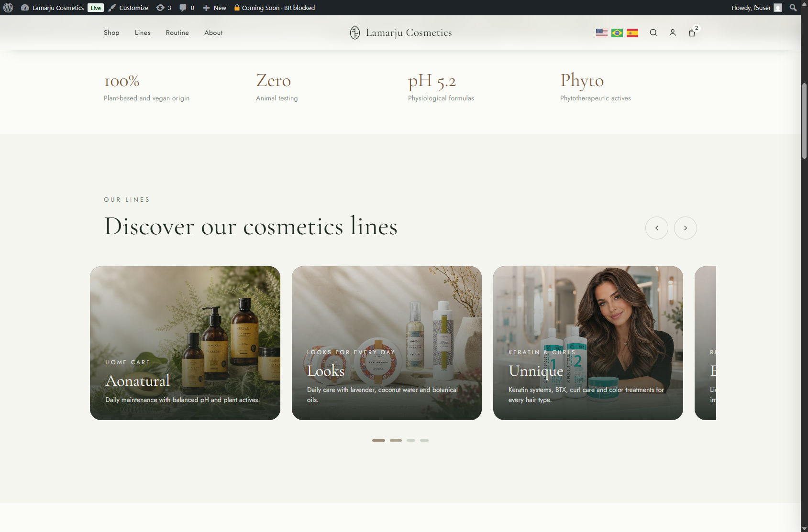
Task: Open the WordPress logo menu
Action: [8, 8]
